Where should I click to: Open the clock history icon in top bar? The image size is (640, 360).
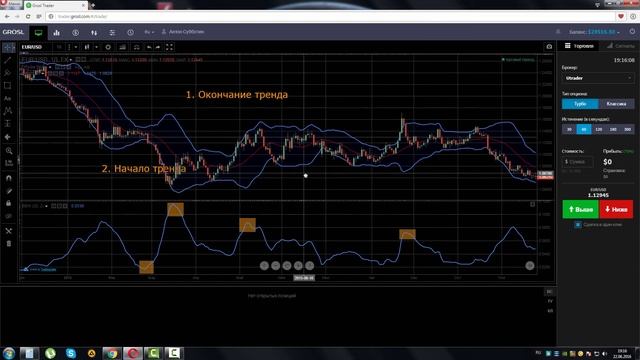click(130, 33)
